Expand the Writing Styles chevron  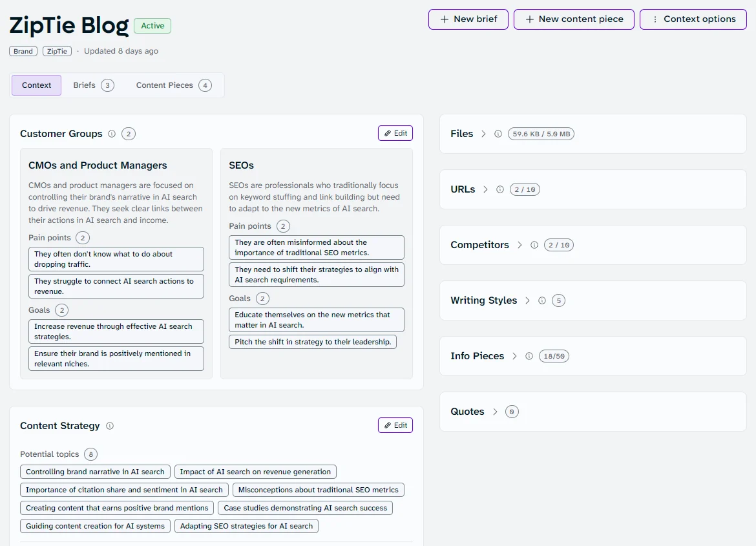[x=527, y=300]
